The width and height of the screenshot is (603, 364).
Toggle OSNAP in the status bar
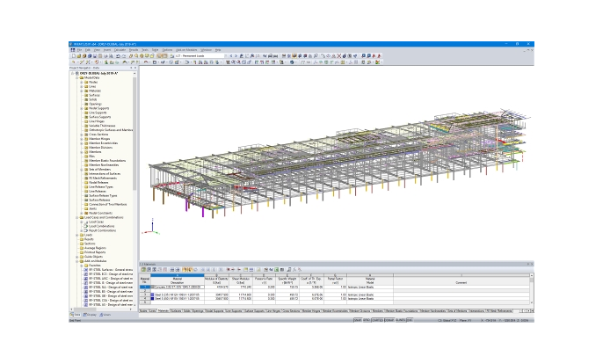[x=389, y=320]
